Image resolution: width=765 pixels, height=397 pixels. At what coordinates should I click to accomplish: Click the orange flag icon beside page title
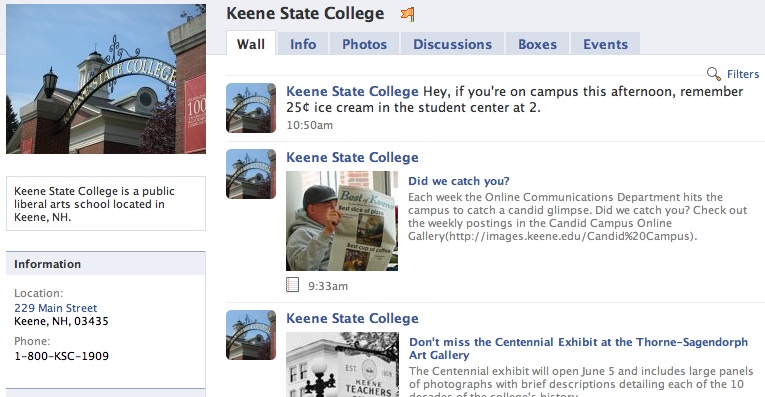(407, 15)
